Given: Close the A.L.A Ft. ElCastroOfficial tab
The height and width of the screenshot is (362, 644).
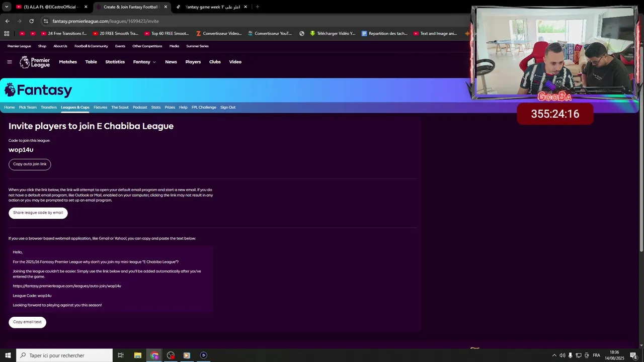Looking at the screenshot, I should tap(86, 7).
